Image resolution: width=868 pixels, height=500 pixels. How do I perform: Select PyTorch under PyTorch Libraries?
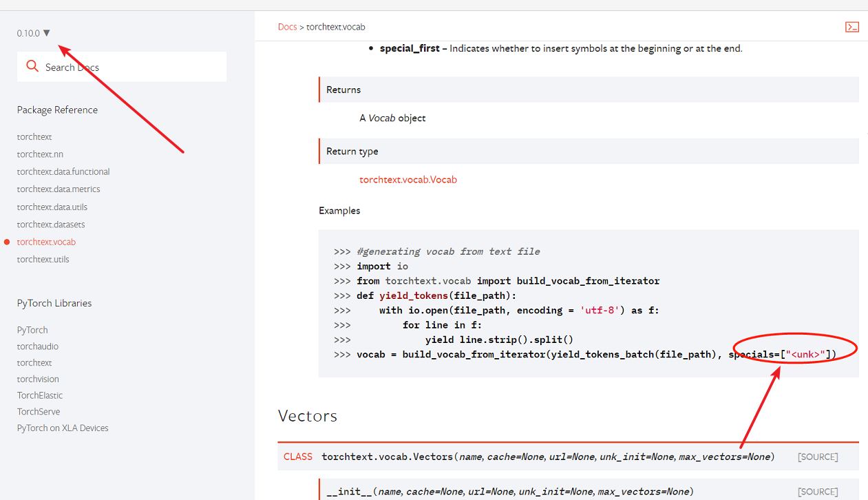pos(32,330)
